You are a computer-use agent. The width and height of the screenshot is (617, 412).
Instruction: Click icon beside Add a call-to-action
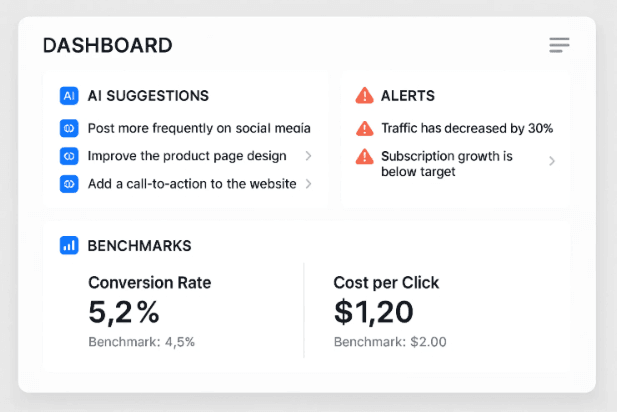pyautogui.click(x=69, y=184)
